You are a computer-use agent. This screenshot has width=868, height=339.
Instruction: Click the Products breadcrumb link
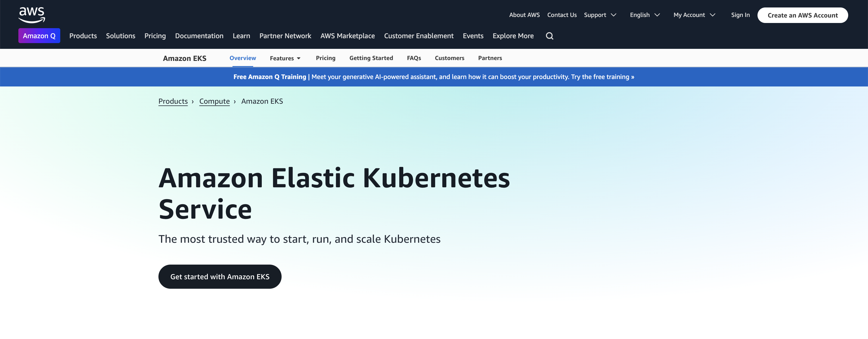(173, 101)
